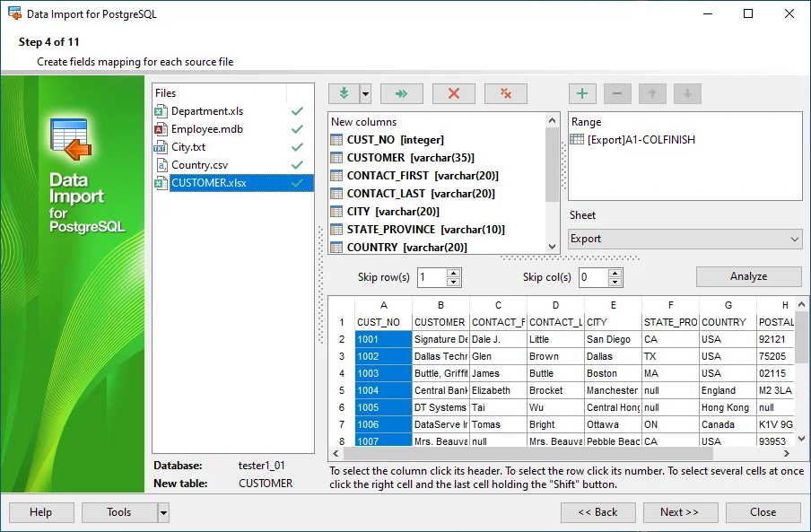Viewport: 811px width, 532px height.
Task: Select the CUST_NO integer column entry
Action: tap(395, 140)
